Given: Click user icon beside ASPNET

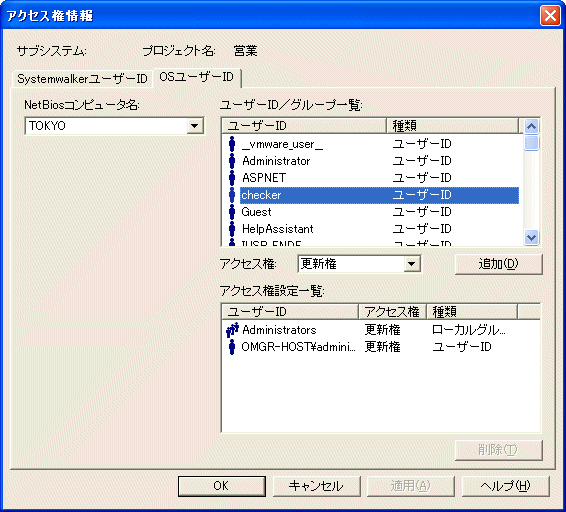Looking at the screenshot, I should point(232,178).
